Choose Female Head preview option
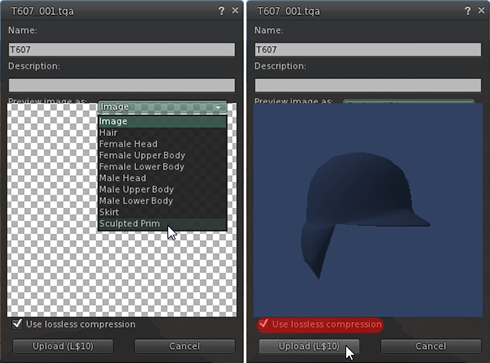 (162, 144)
